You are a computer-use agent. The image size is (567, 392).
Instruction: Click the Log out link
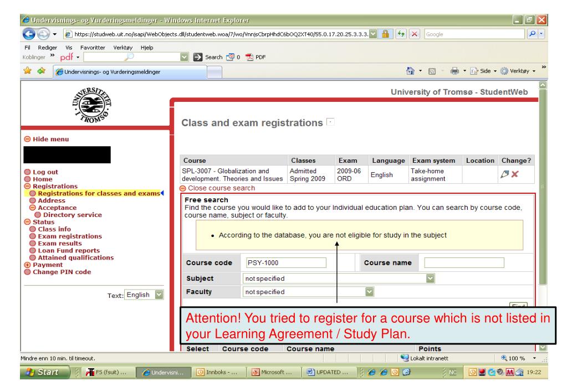click(x=45, y=172)
